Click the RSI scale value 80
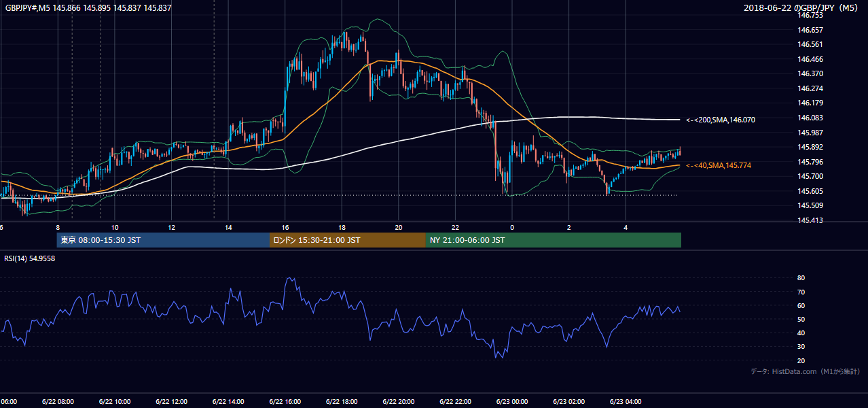Image resolution: width=868 pixels, height=408 pixels. [801, 278]
